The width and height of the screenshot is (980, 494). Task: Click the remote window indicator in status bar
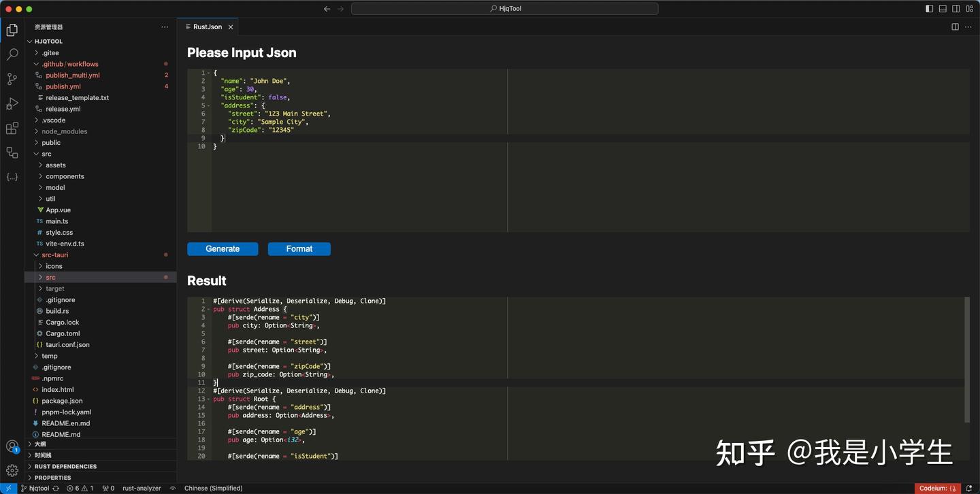click(x=8, y=489)
